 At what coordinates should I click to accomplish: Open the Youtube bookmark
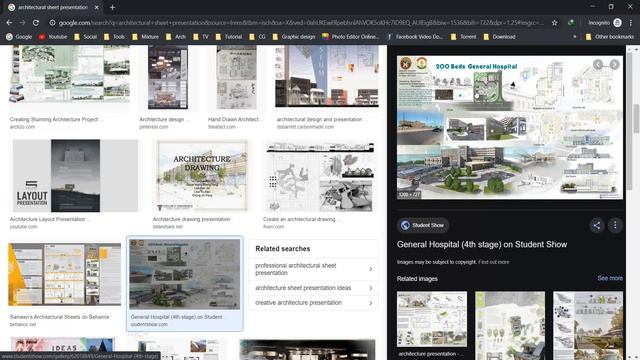point(53,37)
